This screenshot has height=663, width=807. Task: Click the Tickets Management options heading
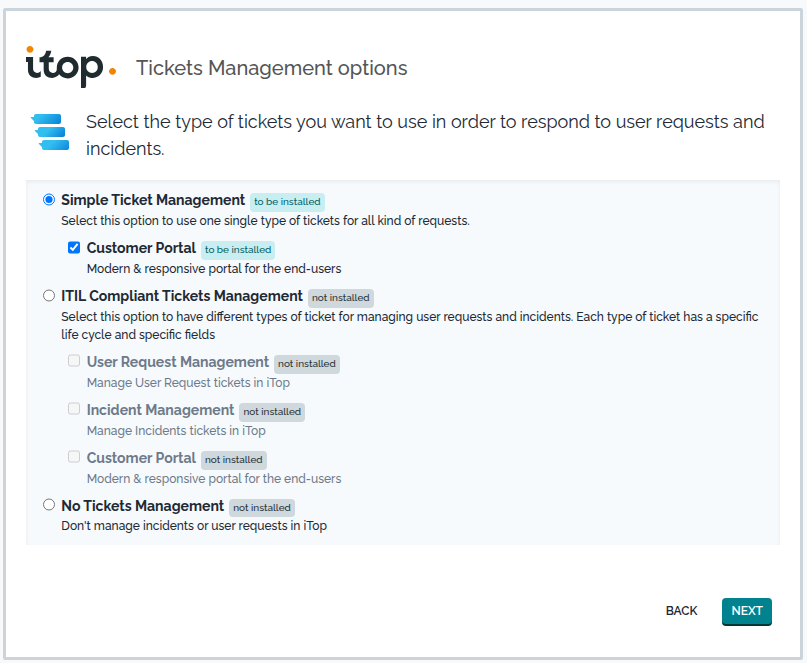point(272,68)
